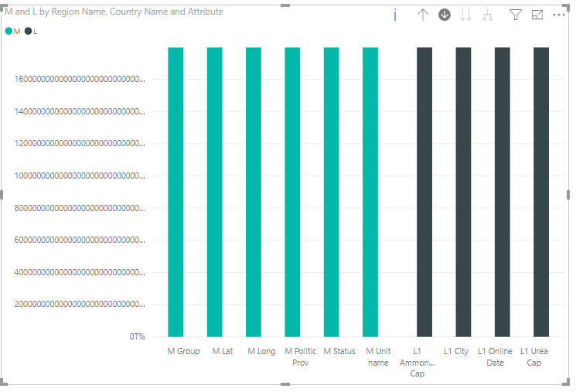The height and width of the screenshot is (392, 576).
Task: Click y-axis value starting with 20
Action: point(80,304)
